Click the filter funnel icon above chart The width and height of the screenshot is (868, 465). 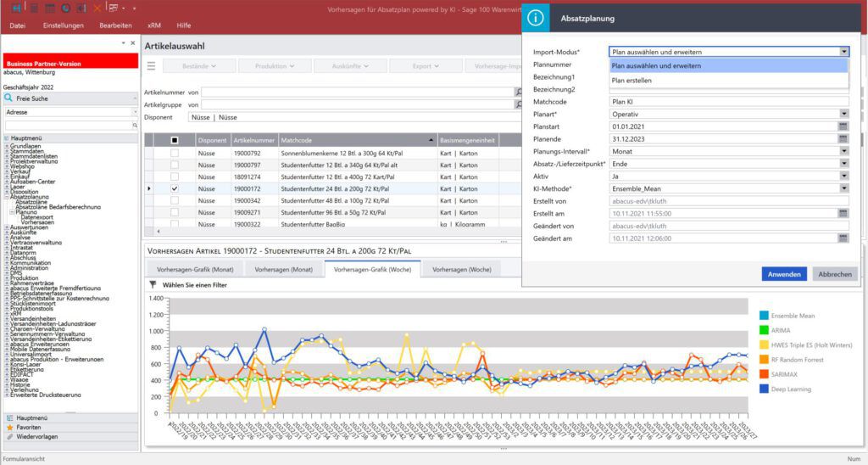(x=153, y=286)
